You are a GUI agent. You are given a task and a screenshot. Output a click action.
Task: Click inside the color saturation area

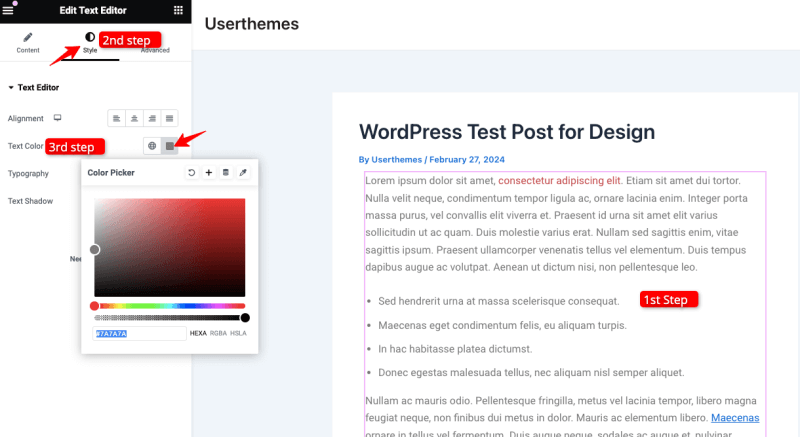click(169, 247)
